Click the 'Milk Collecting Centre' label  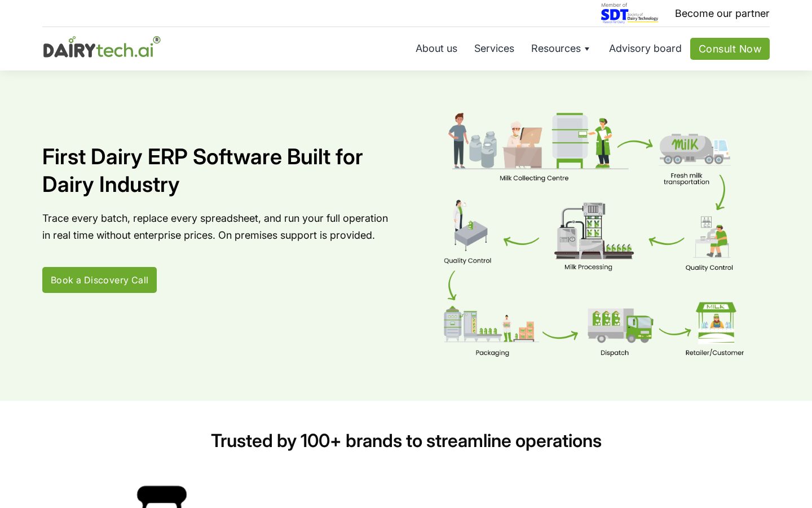click(534, 178)
